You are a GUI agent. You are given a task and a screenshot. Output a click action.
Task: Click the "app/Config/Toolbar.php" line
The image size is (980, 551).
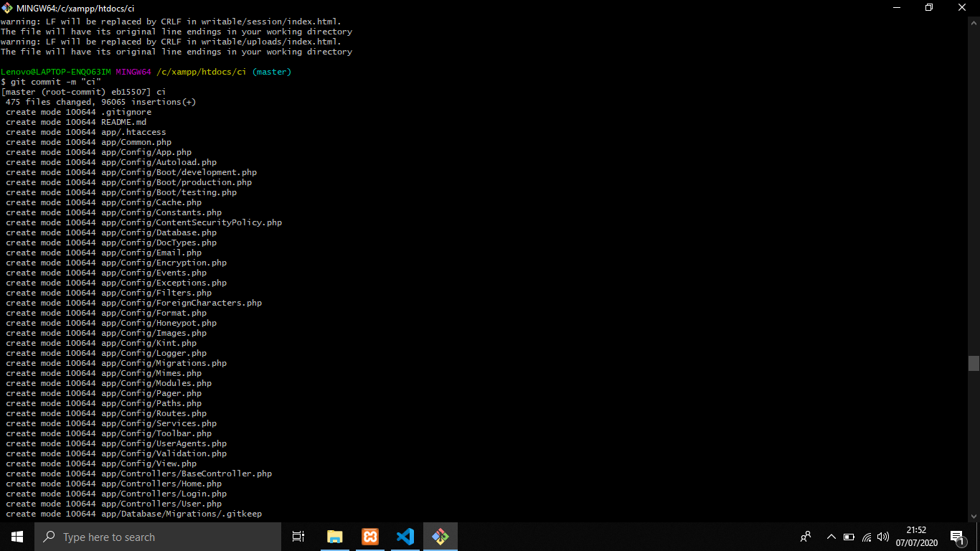[108, 433]
